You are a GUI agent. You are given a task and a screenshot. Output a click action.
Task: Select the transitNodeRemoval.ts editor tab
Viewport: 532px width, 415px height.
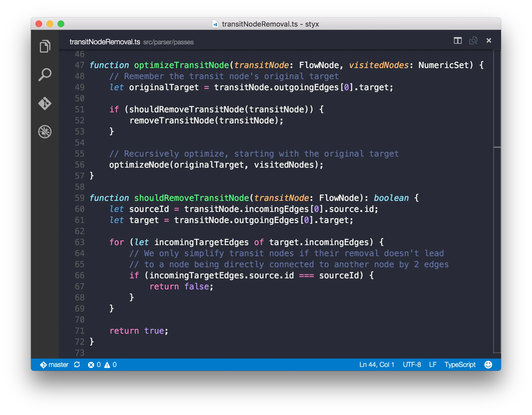105,42
